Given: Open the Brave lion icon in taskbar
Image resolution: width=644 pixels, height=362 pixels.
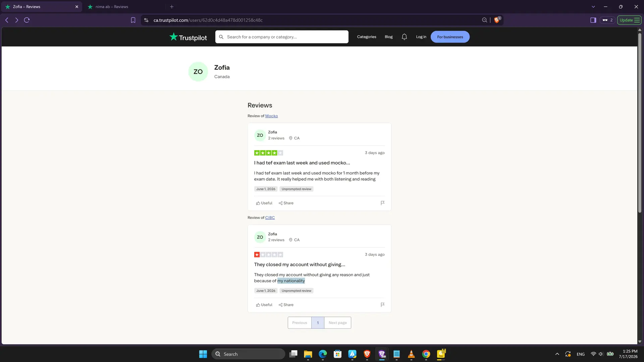Looking at the screenshot, I should (x=367, y=354).
